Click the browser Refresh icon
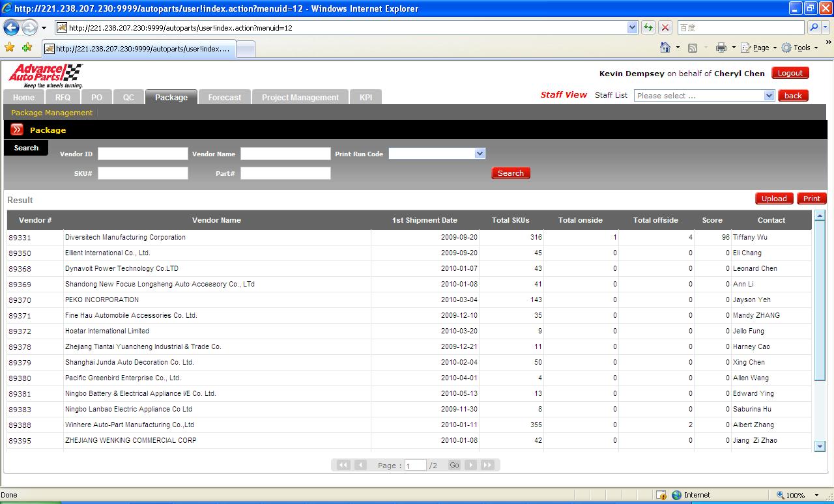The height and width of the screenshot is (504, 834). pyautogui.click(x=648, y=27)
